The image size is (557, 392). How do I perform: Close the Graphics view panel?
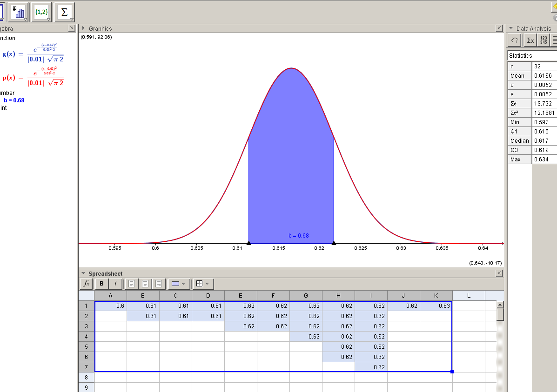(x=499, y=28)
